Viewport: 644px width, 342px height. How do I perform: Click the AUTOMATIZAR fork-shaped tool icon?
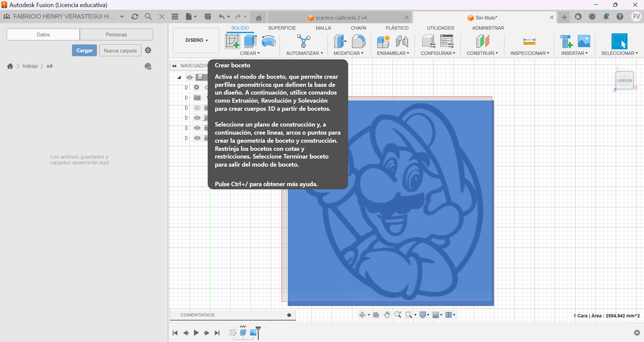[303, 41]
